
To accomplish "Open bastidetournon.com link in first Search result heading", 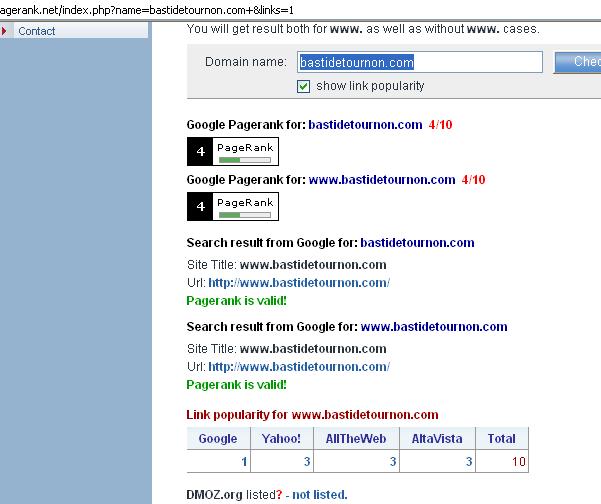I will 417,243.
